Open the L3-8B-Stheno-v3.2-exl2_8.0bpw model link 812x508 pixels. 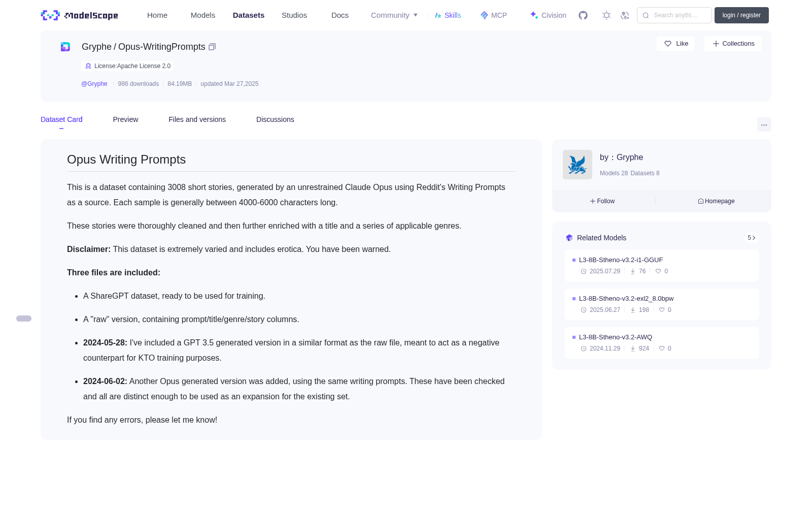(626, 298)
